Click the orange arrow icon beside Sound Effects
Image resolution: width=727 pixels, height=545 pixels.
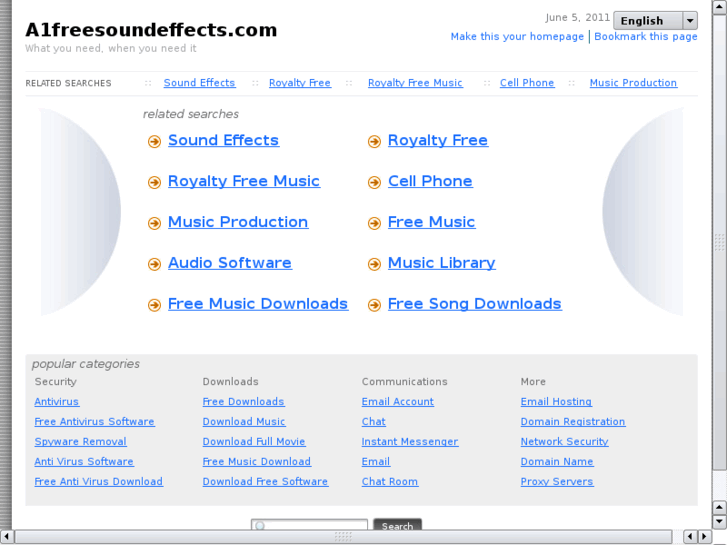point(154,142)
